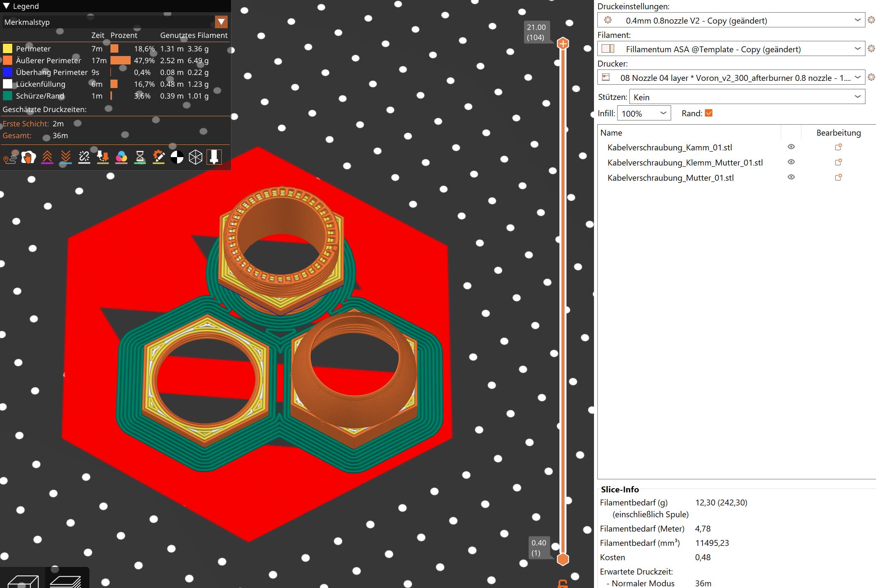
Task: Click Filamentbedarf (mm³) value 11495,23
Action: (x=712, y=543)
